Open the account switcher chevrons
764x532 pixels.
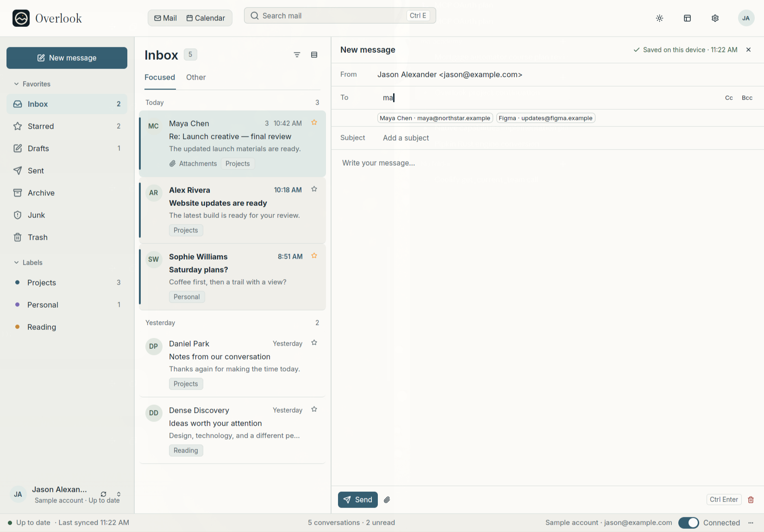coord(119,494)
